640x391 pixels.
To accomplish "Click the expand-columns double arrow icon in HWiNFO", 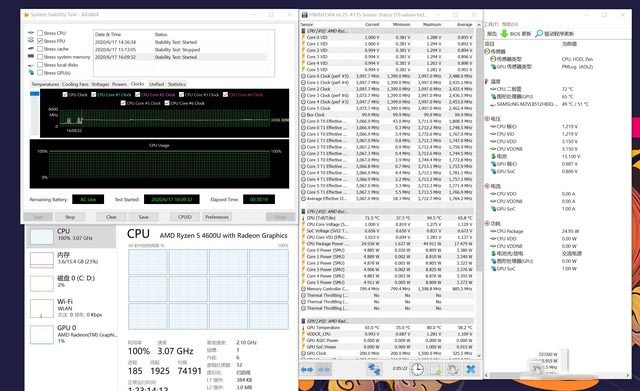I will point(307,369).
